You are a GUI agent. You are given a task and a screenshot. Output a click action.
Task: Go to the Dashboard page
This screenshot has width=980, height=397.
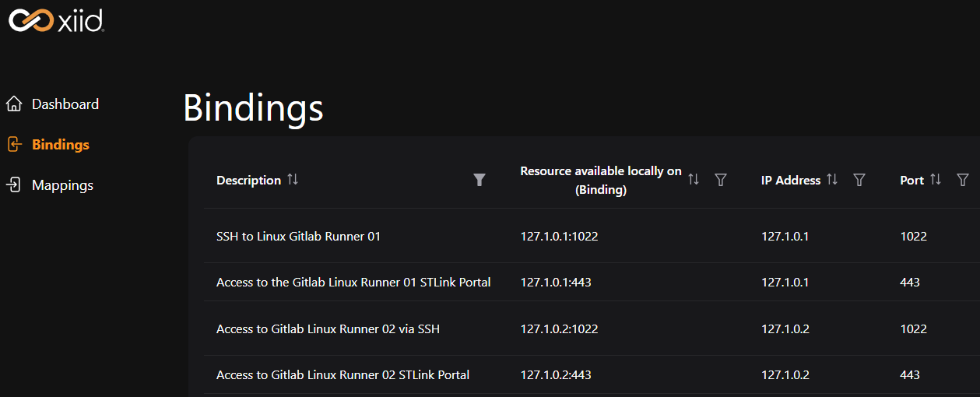click(x=65, y=104)
